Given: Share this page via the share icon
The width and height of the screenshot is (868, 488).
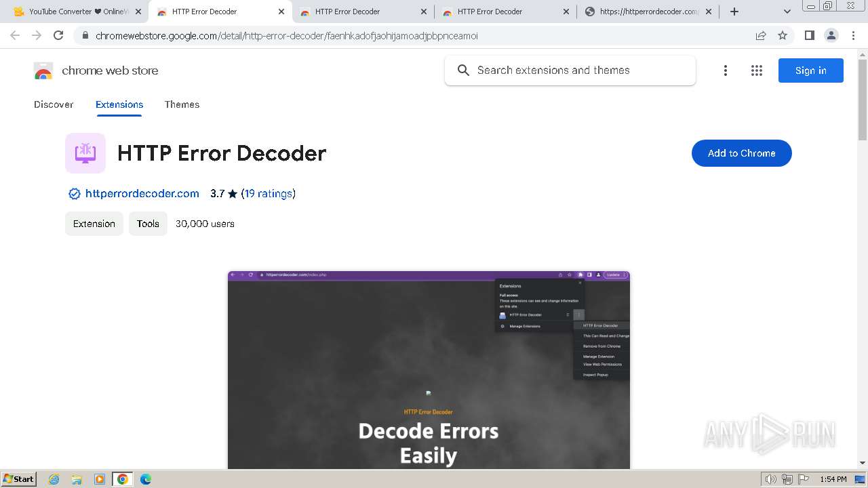Looking at the screenshot, I should (761, 35).
